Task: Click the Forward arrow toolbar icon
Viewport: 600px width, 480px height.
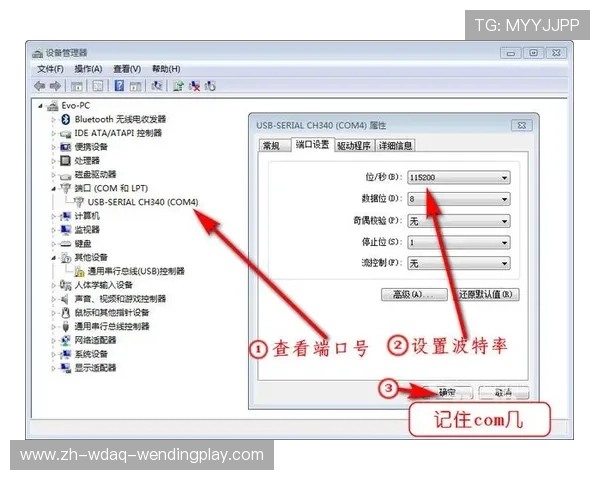Action: (x=55, y=86)
